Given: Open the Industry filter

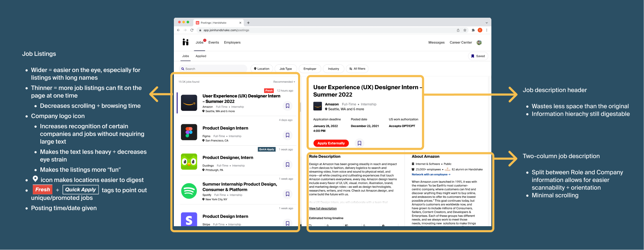Looking at the screenshot, I should pyautogui.click(x=334, y=69).
